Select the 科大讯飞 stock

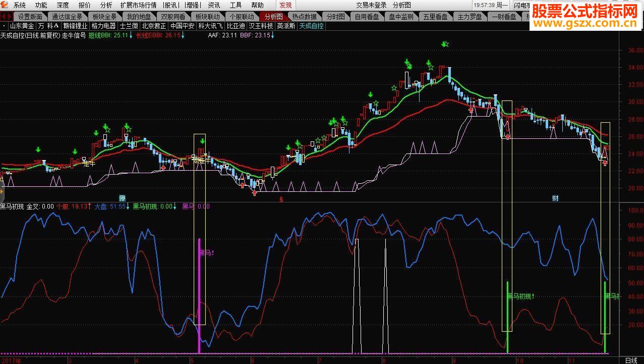(x=210, y=26)
